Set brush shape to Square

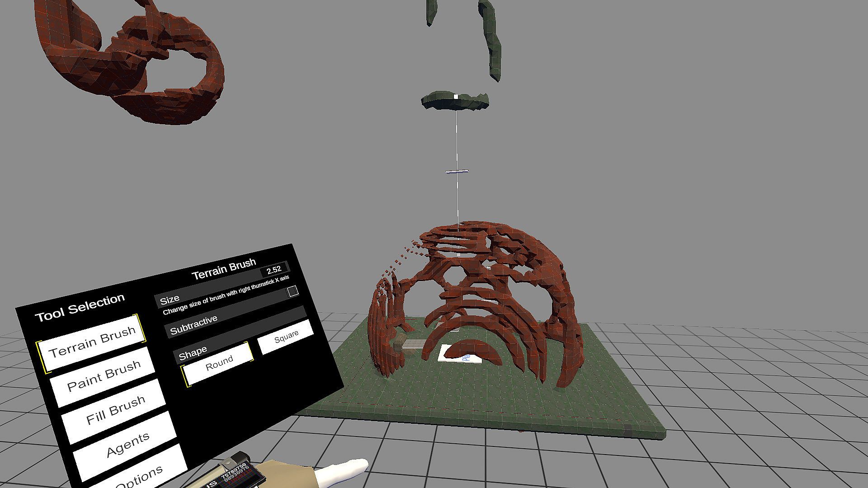(x=286, y=337)
